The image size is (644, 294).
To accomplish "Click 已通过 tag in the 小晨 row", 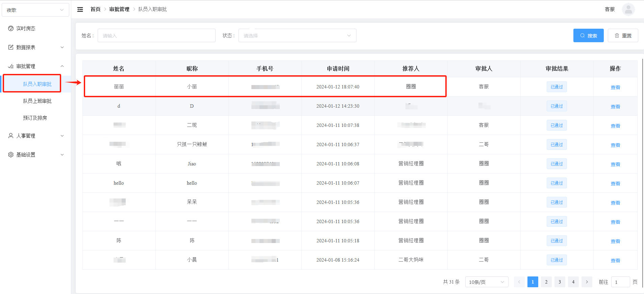I will [557, 260].
